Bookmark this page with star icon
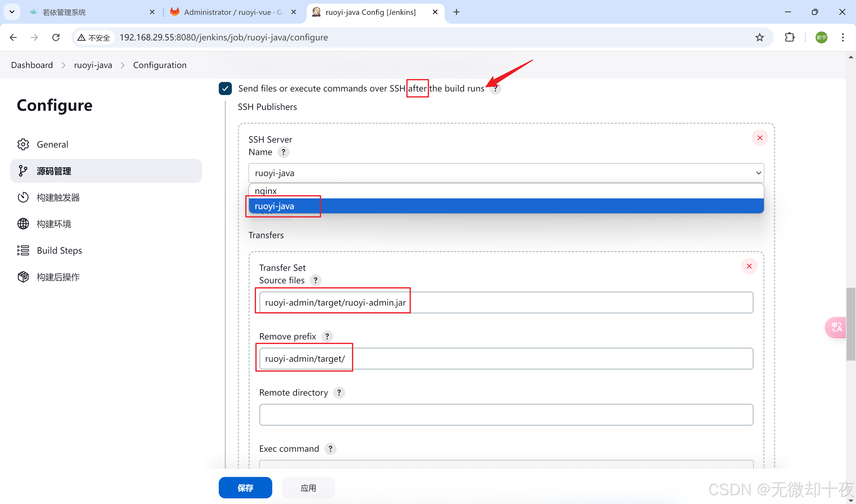 point(759,37)
